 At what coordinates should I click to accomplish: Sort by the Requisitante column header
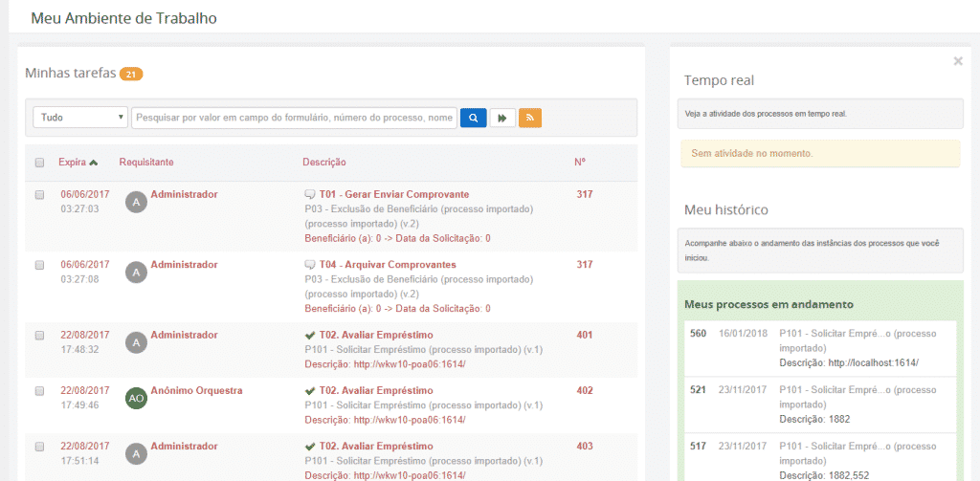tap(146, 163)
